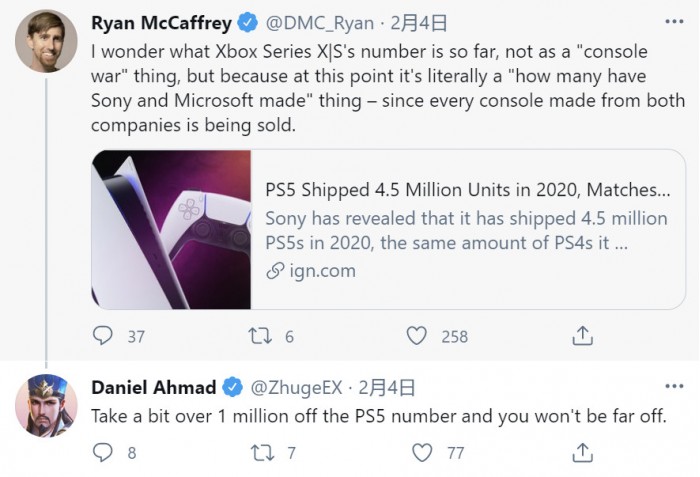
Task: Reply to Daniel Ahmad's tweet
Action: (104, 452)
